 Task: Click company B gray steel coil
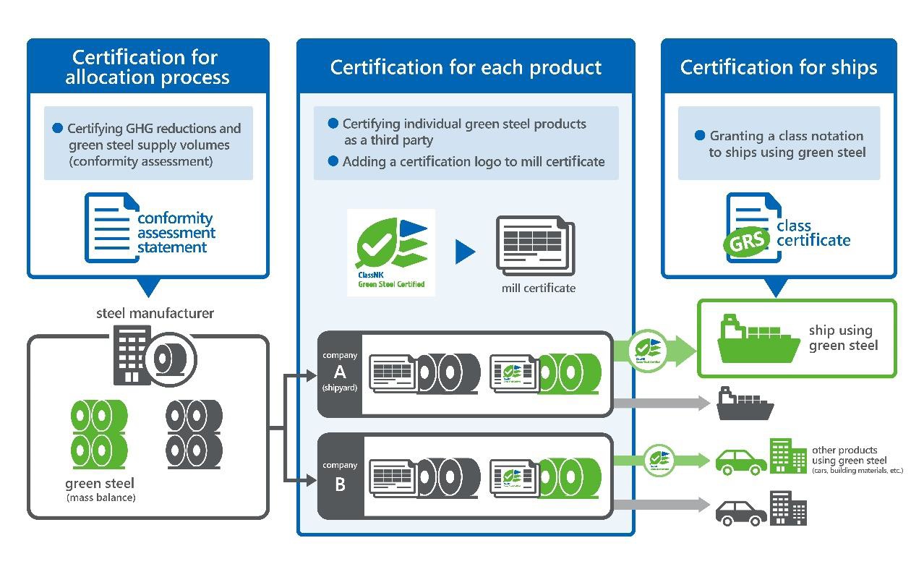(449, 477)
